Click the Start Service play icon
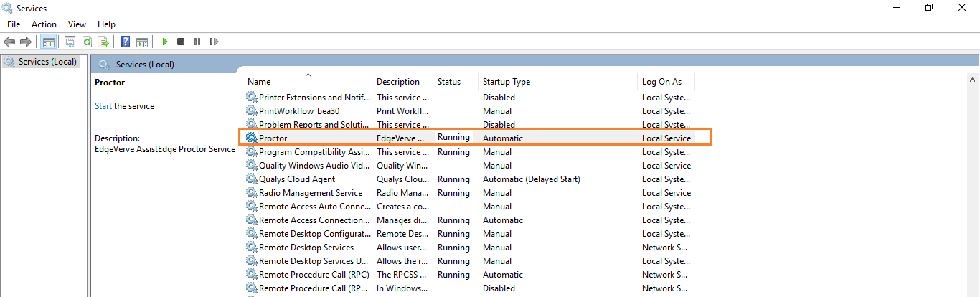This screenshot has width=980, height=297. tap(165, 42)
